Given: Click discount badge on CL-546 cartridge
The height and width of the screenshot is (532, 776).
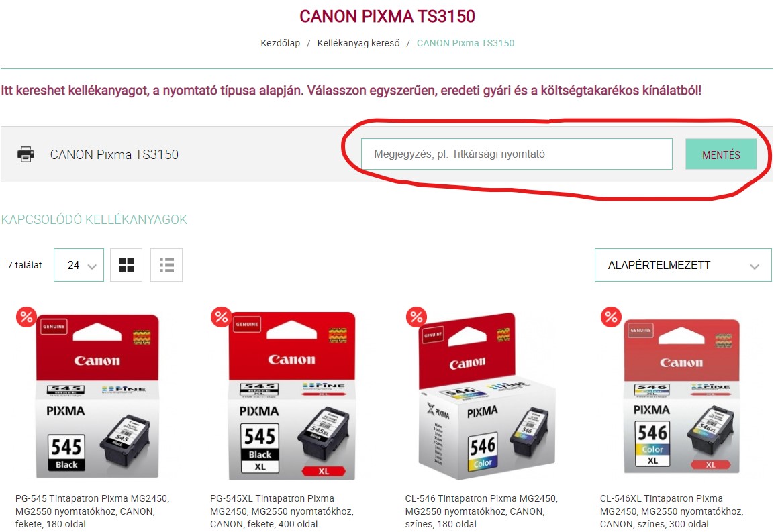Looking at the screenshot, I should click(416, 317).
